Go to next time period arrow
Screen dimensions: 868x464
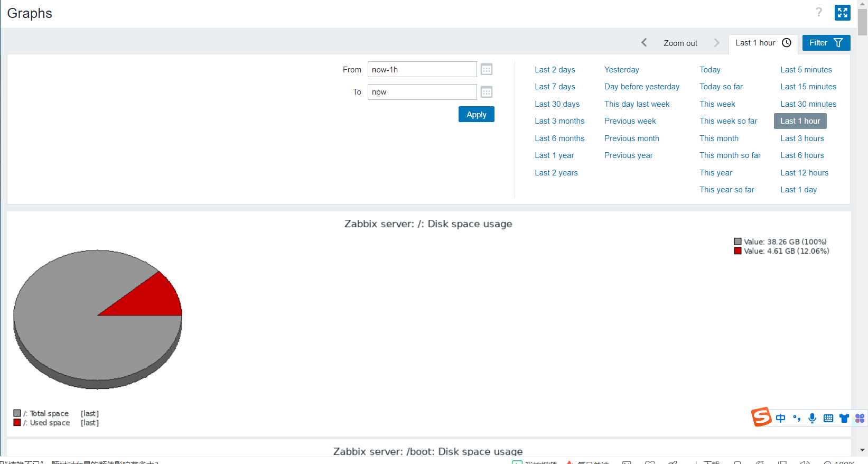[x=716, y=43]
